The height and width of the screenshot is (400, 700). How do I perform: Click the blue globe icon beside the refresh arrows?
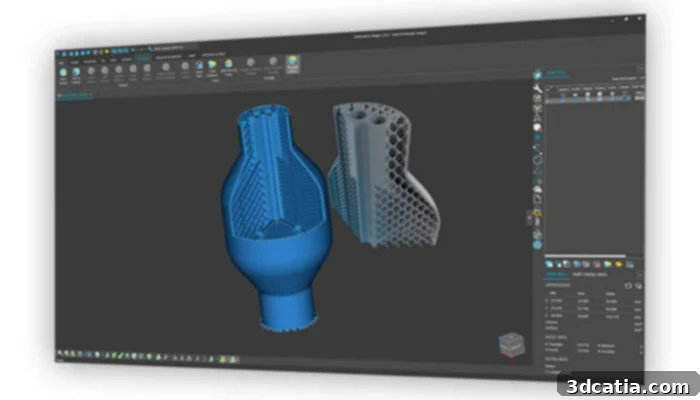(x=638, y=286)
